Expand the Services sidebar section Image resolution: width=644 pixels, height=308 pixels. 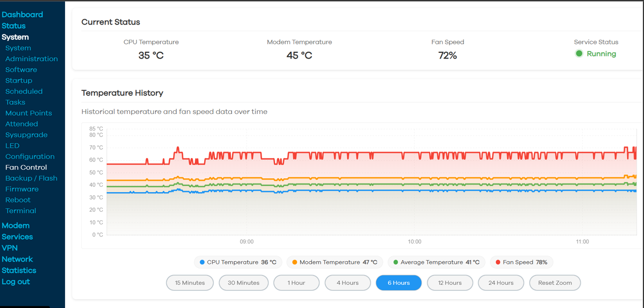tap(17, 237)
